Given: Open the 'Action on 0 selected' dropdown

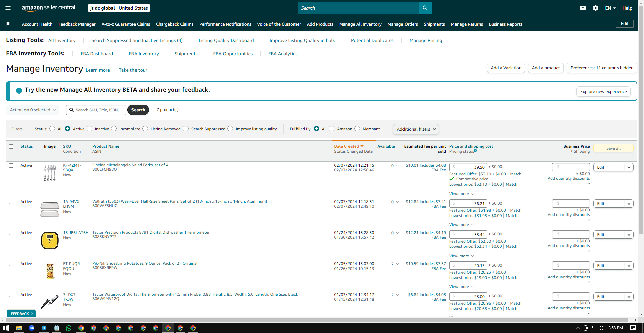Looking at the screenshot, I should (33, 110).
